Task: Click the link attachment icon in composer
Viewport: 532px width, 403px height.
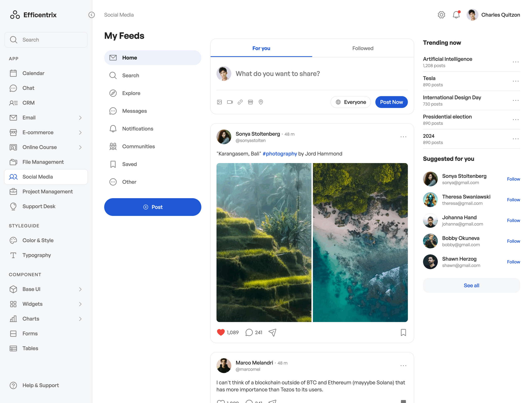Action: pyautogui.click(x=240, y=102)
